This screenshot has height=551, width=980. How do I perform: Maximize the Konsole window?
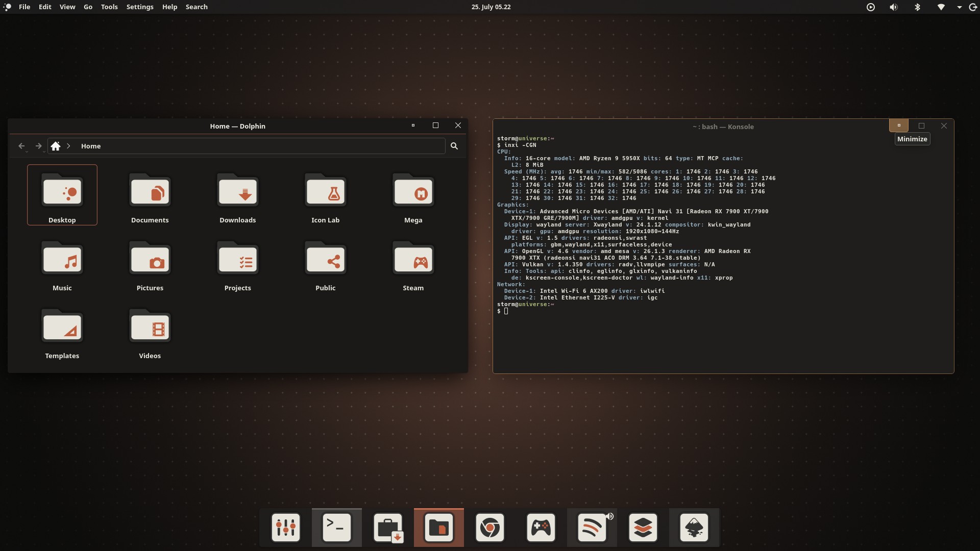pyautogui.click(x=921, y=126)
